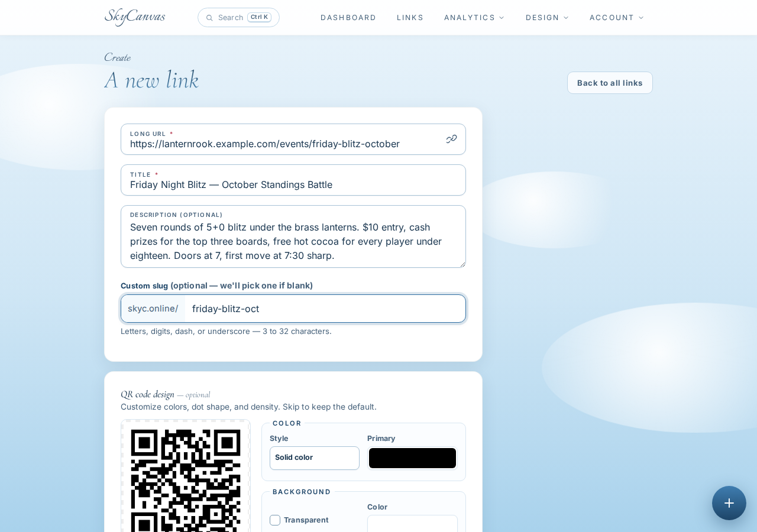Click the A new link heading

point(151,80)
